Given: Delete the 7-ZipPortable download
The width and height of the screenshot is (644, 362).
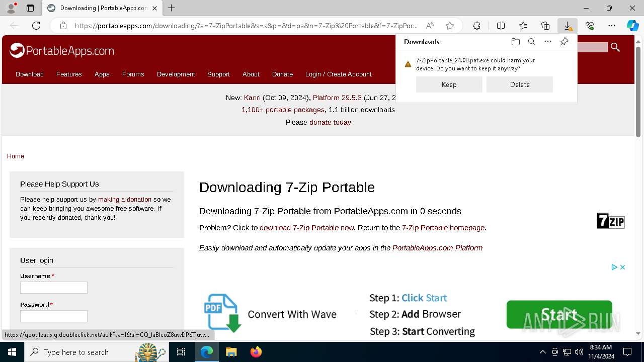Looking at the screenshot, I should [520, 84].
